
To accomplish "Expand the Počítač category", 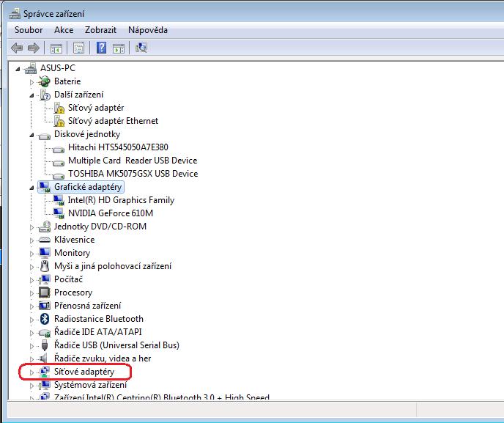I will (x=31, y=280).
